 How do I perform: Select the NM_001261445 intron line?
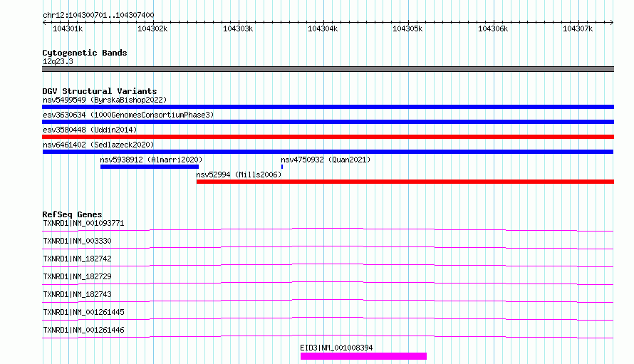(328, 318)
